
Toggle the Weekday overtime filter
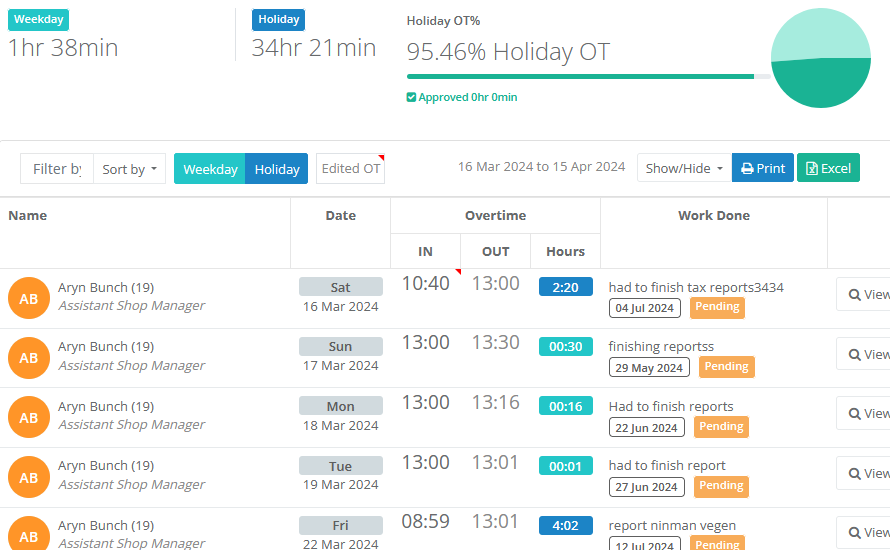coord(210,169)
